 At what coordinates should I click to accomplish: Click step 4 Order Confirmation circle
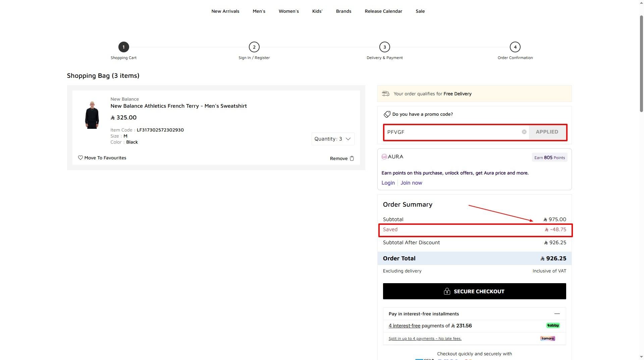515,47
